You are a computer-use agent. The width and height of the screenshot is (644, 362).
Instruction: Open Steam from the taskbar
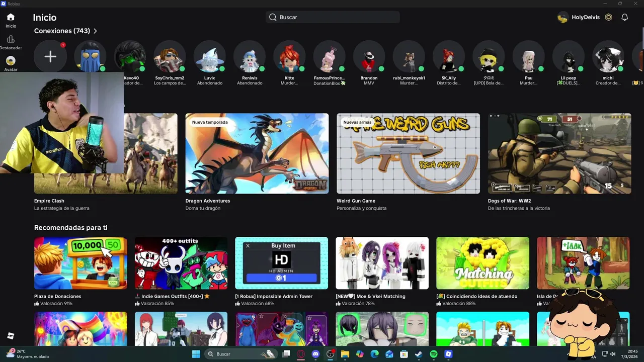coord(419,354)
